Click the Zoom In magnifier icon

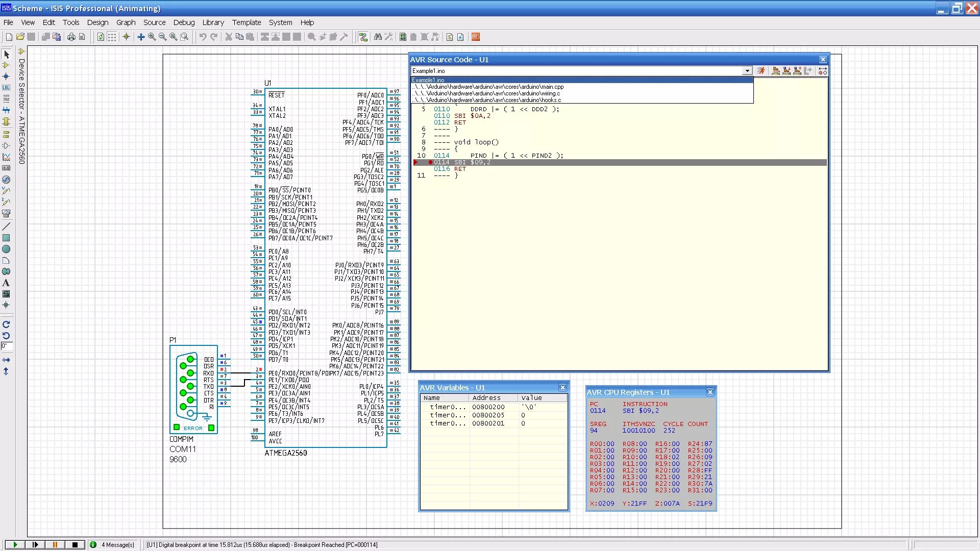[152, 37]
